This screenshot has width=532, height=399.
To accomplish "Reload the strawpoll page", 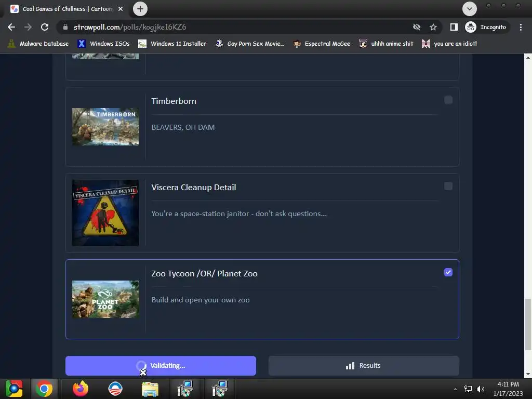I will click(45, 27).
